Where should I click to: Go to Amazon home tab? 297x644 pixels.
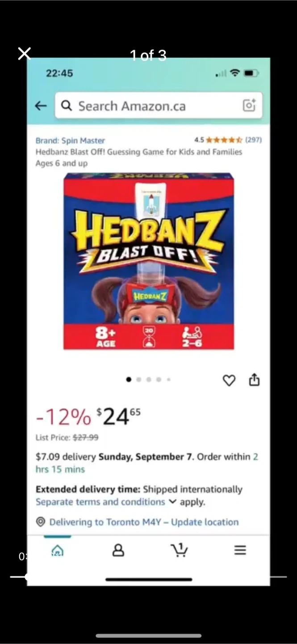58,550
